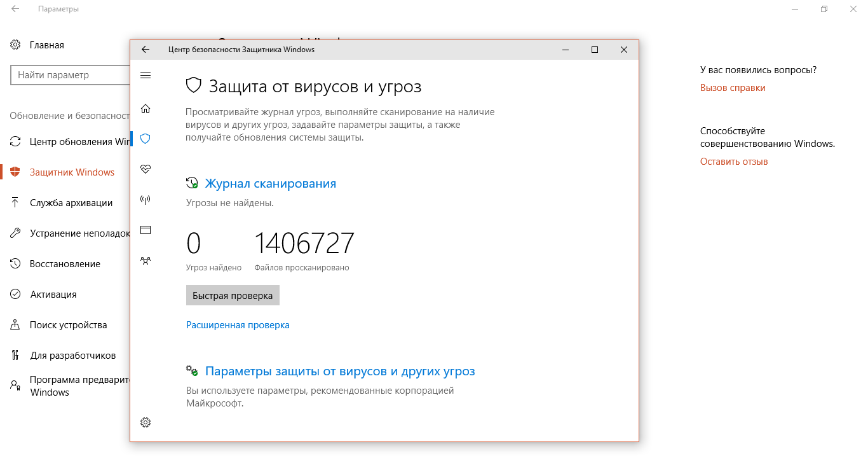Open firewall and network protection icon
The width and height of the screenshot is (868, 458).
146,200
